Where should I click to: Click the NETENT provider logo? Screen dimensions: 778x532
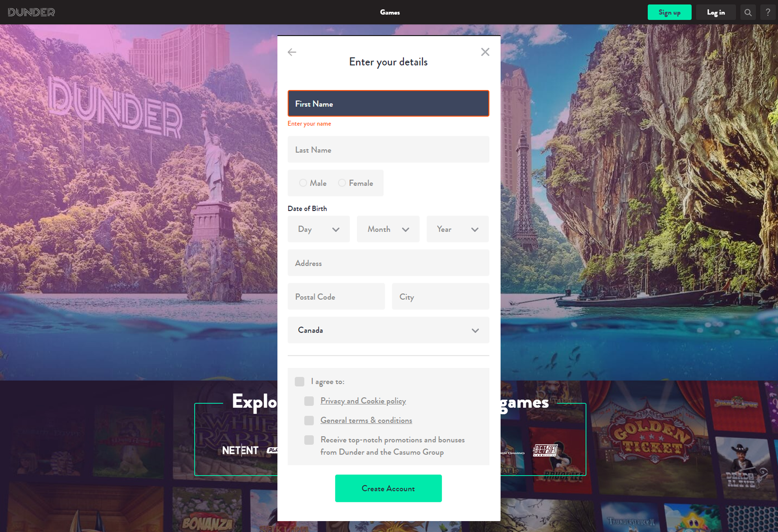point(240,450)
